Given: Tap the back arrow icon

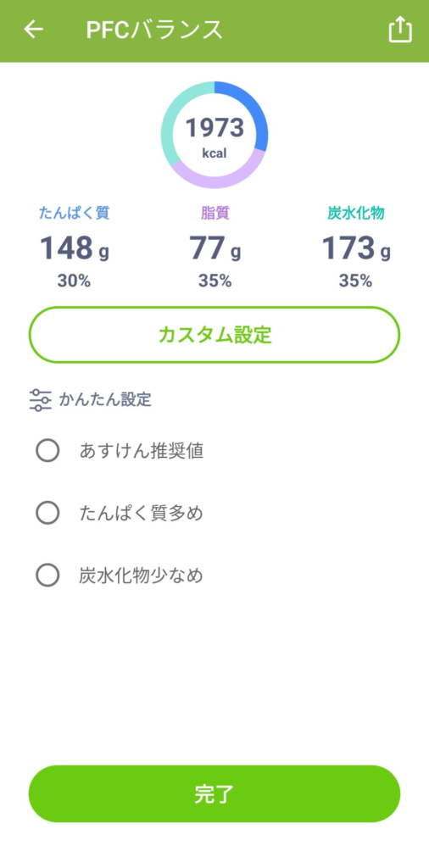Looking at the screenshot, I should (33, 30).
